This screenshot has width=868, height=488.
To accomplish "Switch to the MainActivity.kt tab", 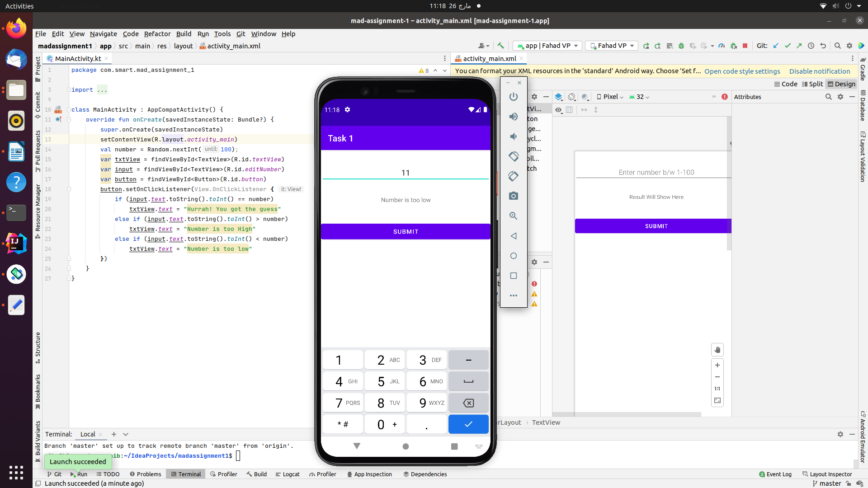I will click(78, 59).
